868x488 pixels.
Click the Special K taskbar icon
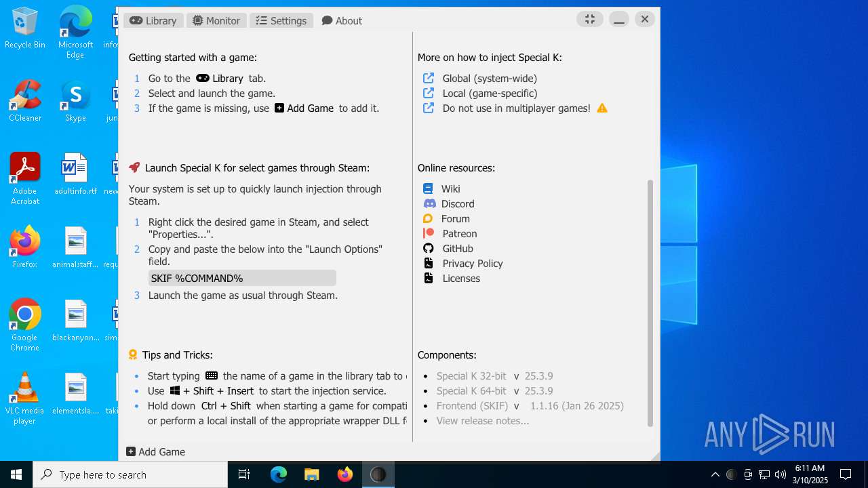(x=378, y=474)
